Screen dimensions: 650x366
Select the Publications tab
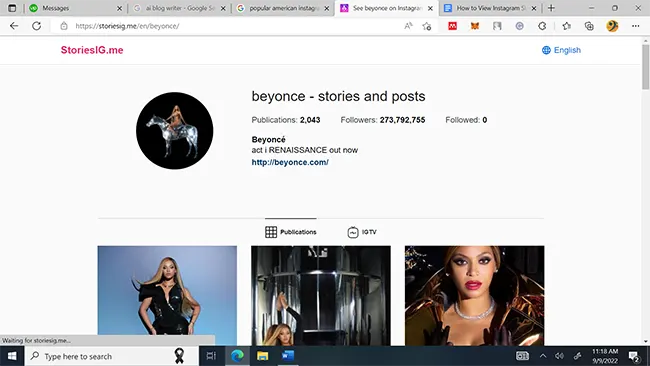pyautogui.click(x=291, y=232)
